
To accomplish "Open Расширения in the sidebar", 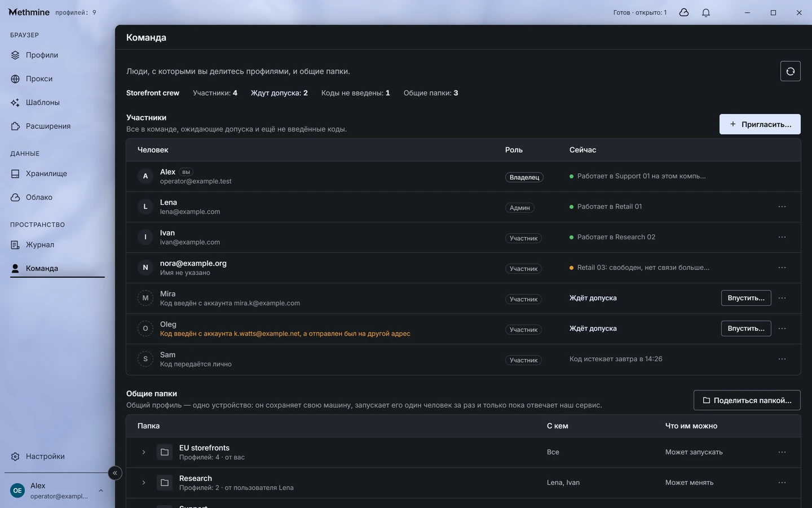I will (x=58, y=126).
